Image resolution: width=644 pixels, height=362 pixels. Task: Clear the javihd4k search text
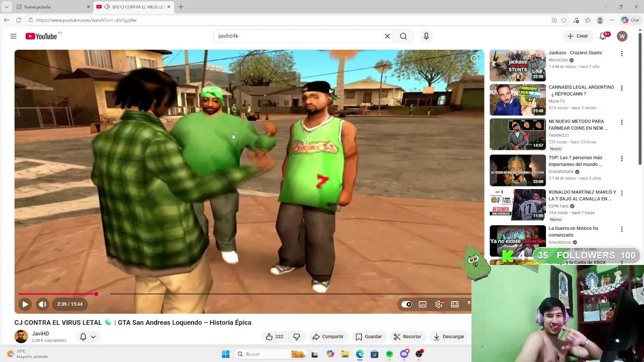click(387, 36)
